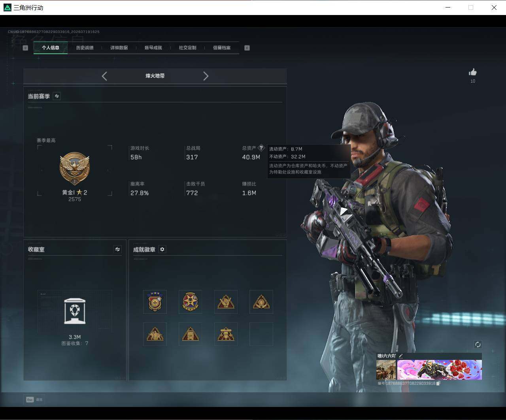Click the thumbs-up like icon
The height and width of the screenshot is (420, 506).
(x=472, y=72)
